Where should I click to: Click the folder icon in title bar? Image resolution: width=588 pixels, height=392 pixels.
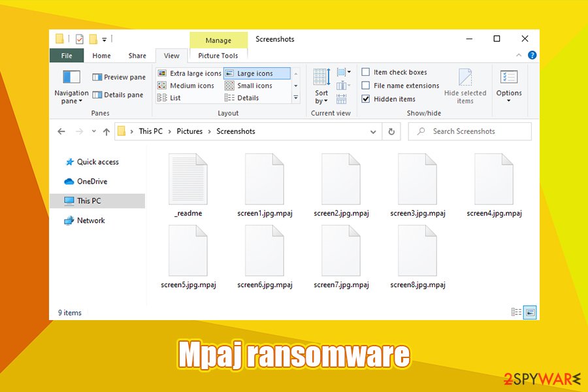59,39
